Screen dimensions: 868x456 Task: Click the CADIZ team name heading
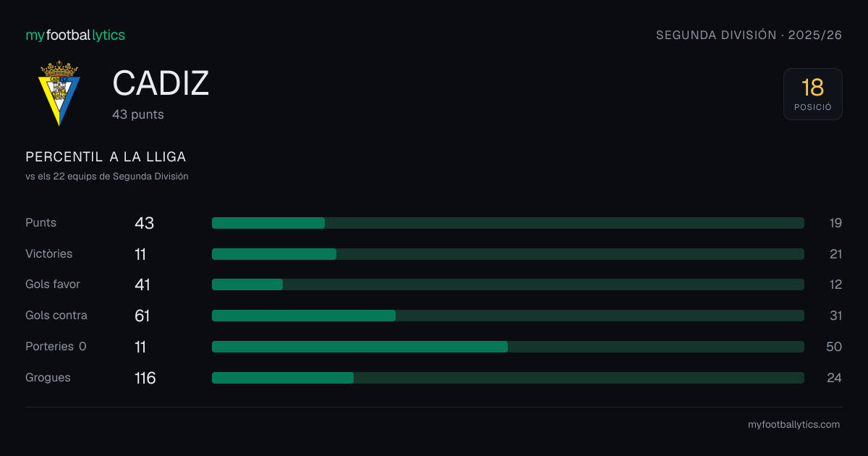tap(161, 83)
